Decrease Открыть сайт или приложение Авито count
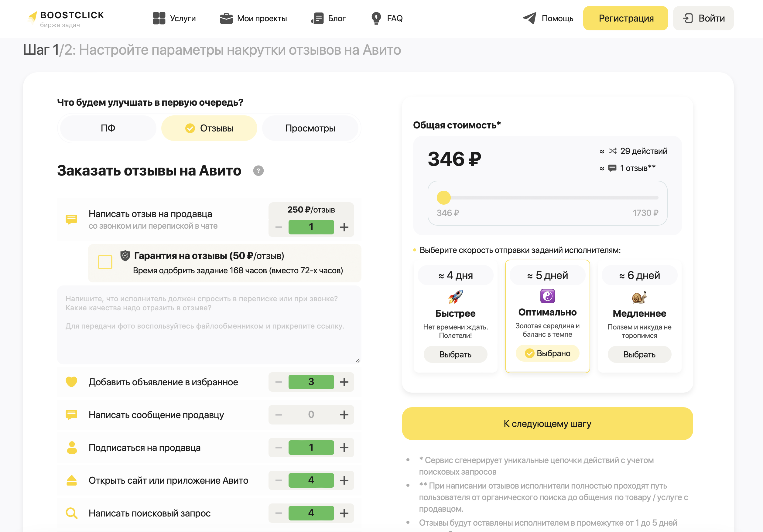This screenshot has width=763, height=532. pos(279,480)
